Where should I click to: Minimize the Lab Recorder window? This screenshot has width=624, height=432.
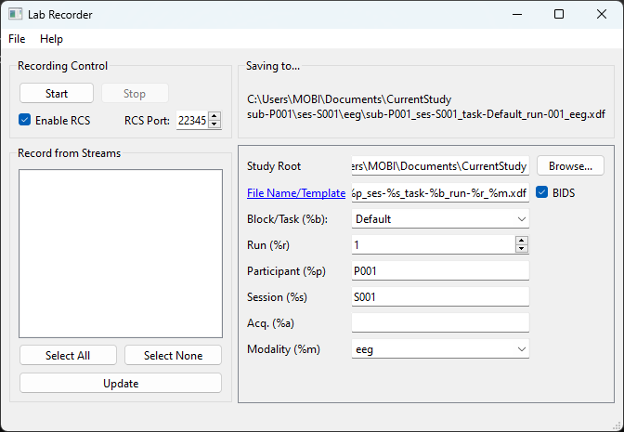(517, 14)
